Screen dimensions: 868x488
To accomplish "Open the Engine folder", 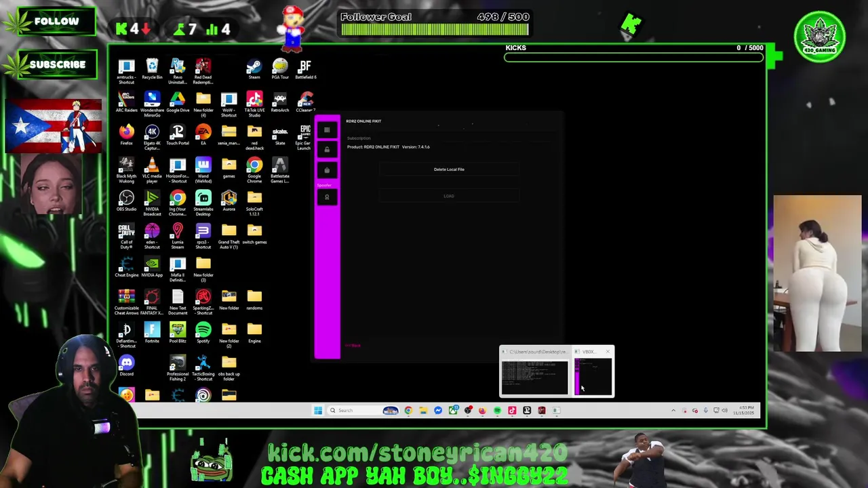I will [x=254, y=333].
